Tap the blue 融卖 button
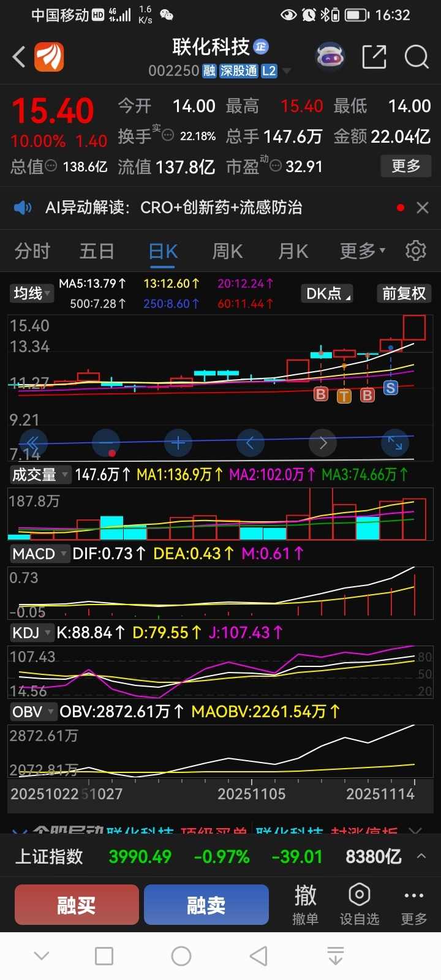 [206, 905]
